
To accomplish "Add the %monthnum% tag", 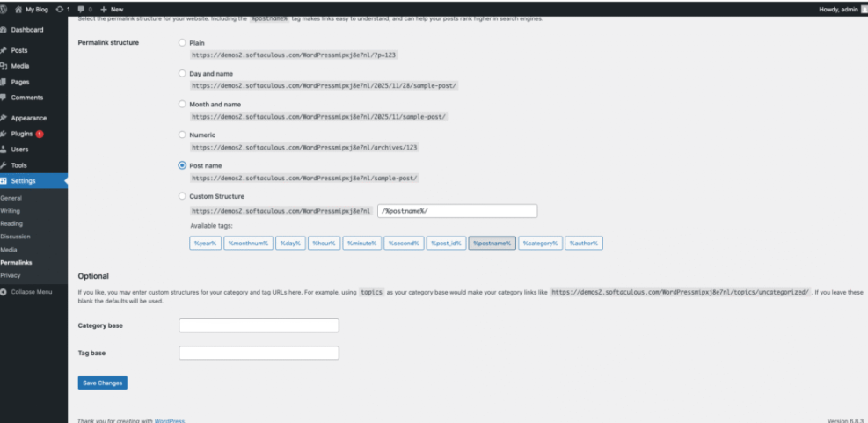I will click(248, 244).
